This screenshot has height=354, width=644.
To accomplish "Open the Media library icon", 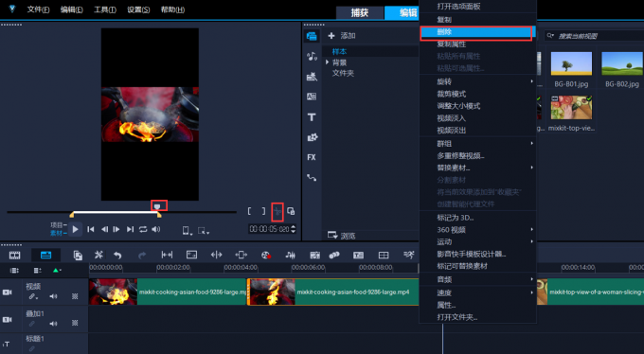I will click(312, 36).
